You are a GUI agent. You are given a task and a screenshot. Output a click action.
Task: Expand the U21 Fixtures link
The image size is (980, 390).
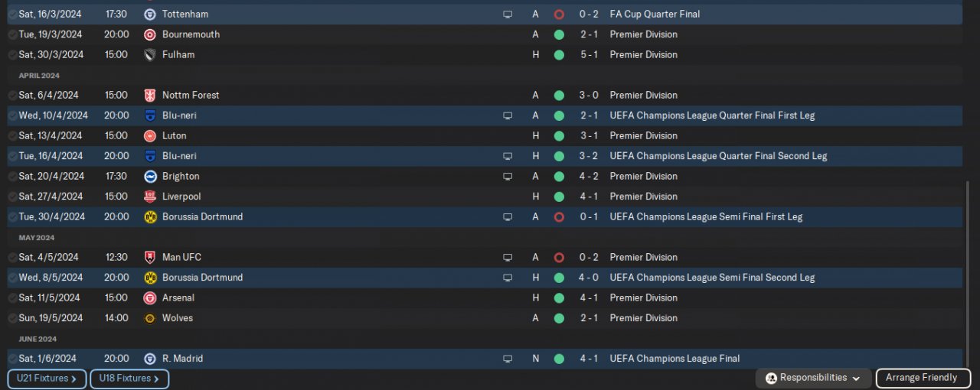47,379
